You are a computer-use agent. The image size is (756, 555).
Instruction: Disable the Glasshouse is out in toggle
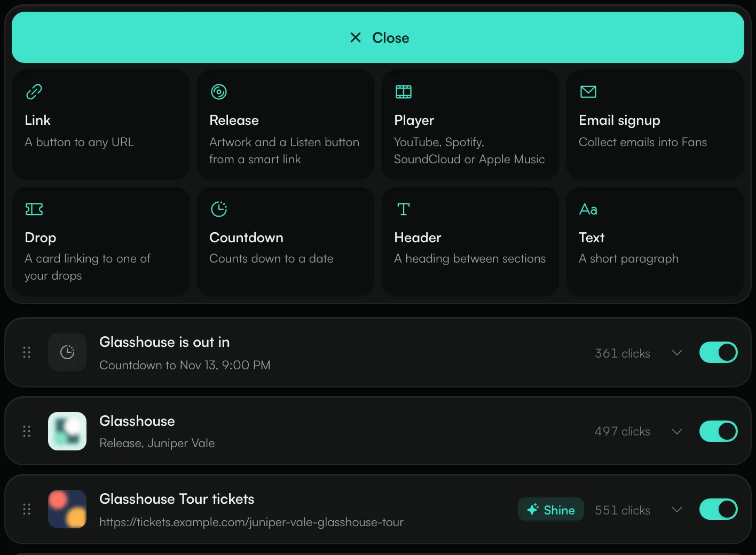click(719, 352)
